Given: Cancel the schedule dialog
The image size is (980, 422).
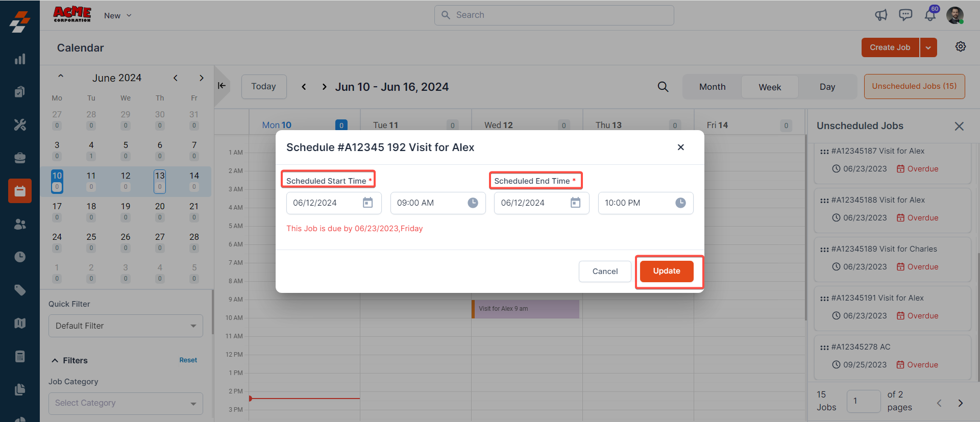Looking at the screenshot, I should 605,271.
